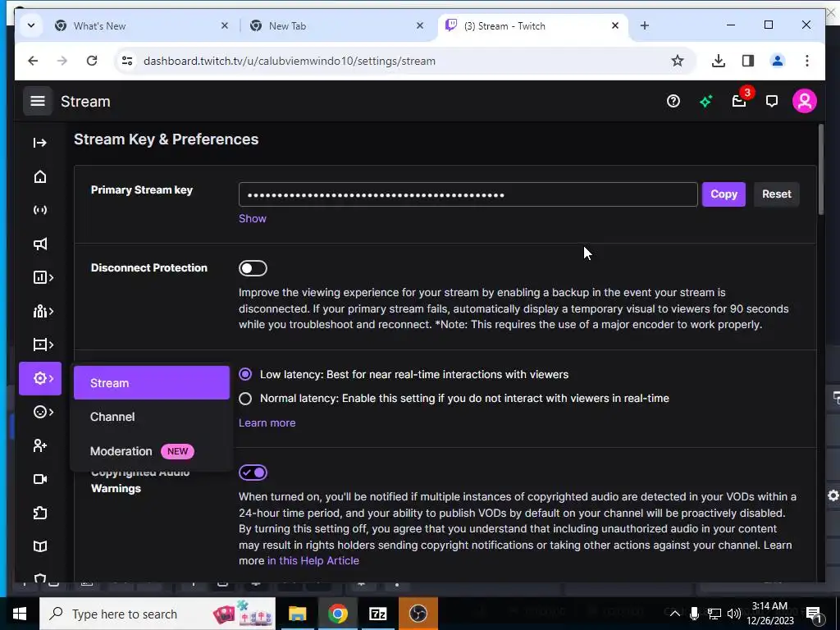
Task: Expand the Settings gear sidebar item
Action: [40, 378]
